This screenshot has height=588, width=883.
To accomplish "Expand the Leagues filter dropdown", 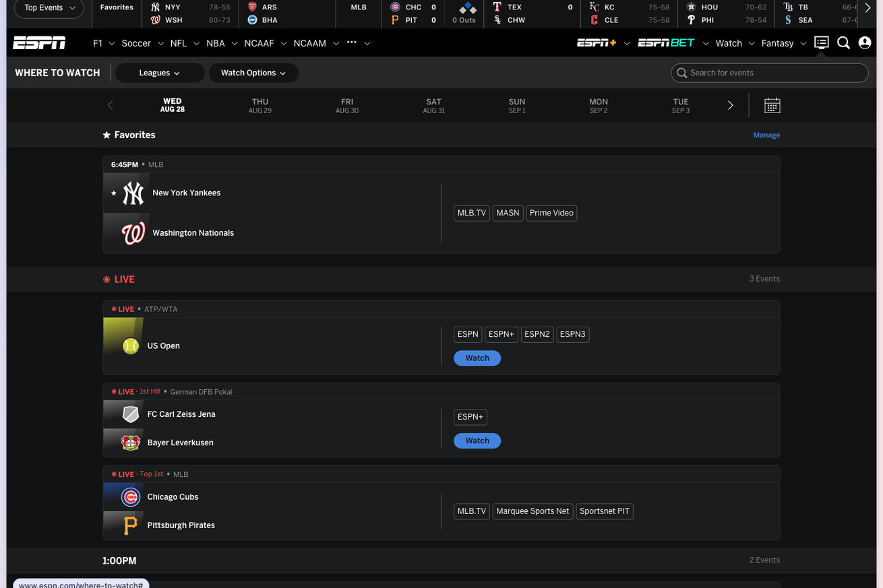I will (x=160, y=73).
